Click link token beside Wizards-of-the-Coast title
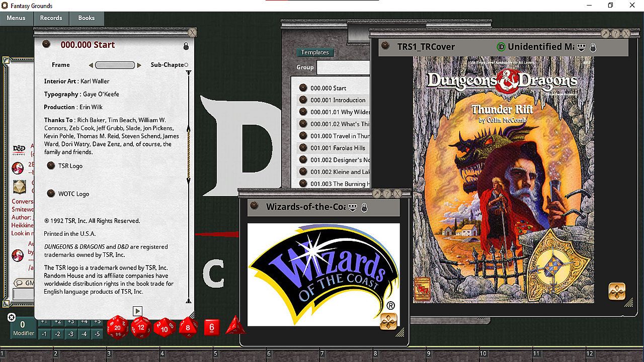Screen dimensions: 644x362 click(x=254, y=206)
